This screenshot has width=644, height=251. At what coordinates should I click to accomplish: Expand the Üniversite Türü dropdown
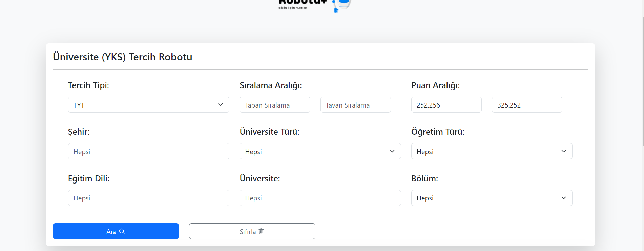320,151
